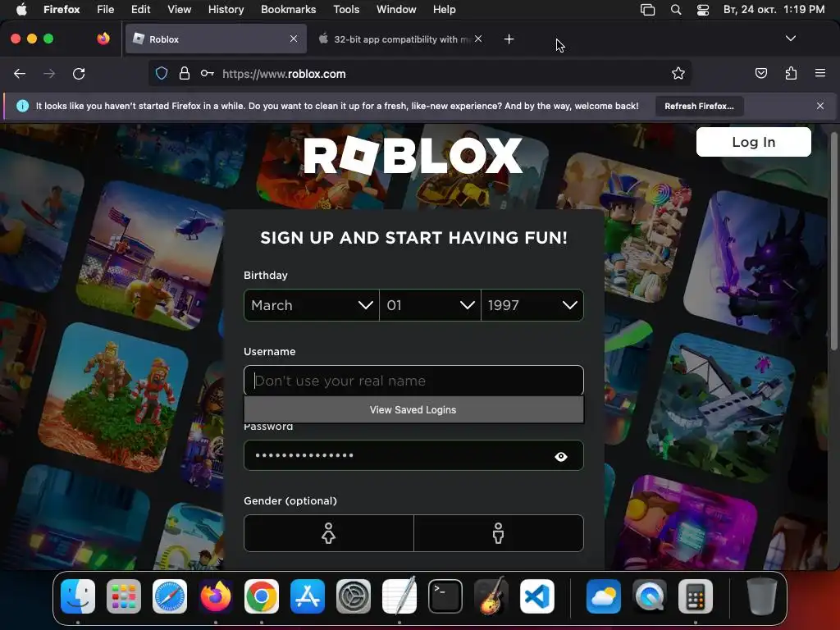Image resolution: width=840 pixels, height=630 pixels.
Task: Dismiss the Refresh Firefox notification bar
Action: pos(820,106)
